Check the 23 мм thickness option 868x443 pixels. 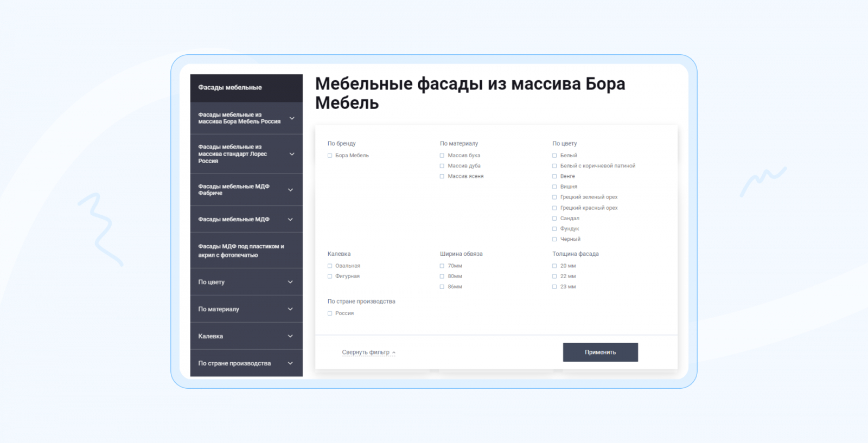[x=554, y=287]
